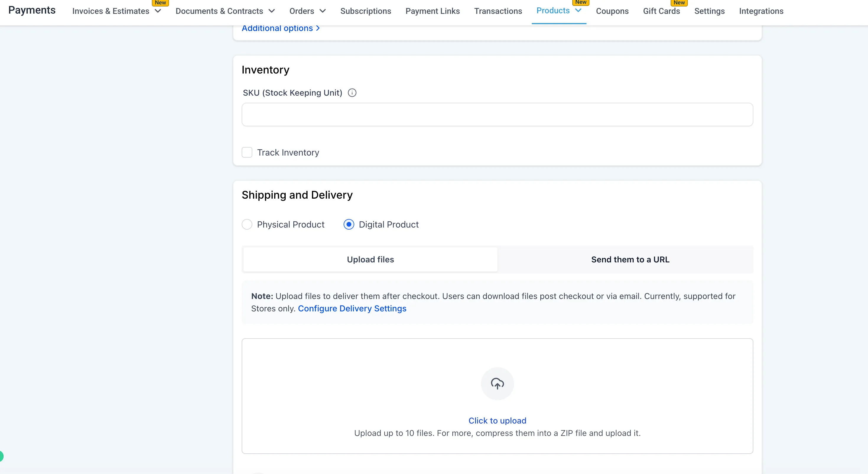Switch to Send them to a URL tab
Viewport: 868px width, 474px height.
click(630, 259)
